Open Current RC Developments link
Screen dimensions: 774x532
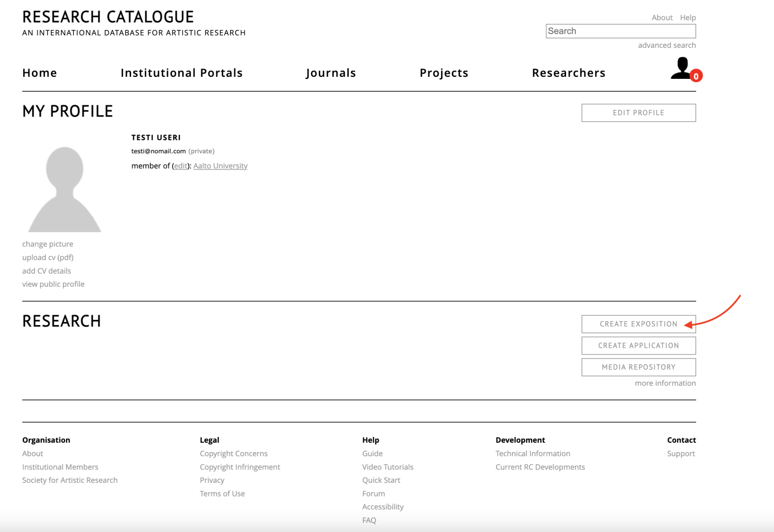point(540,467)
